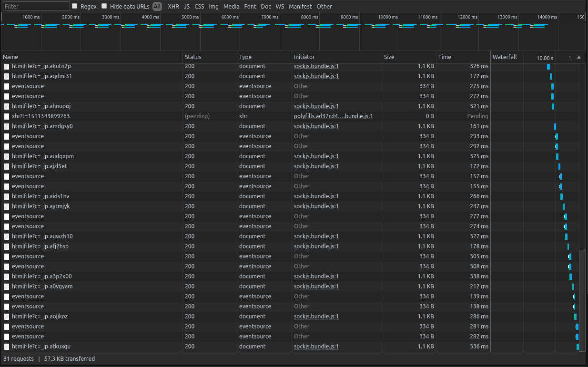Toggle the Img request filter
Image resolution: width=588 pixels, height=367 pixels.
pyautogui.click(x=213, y=6)
